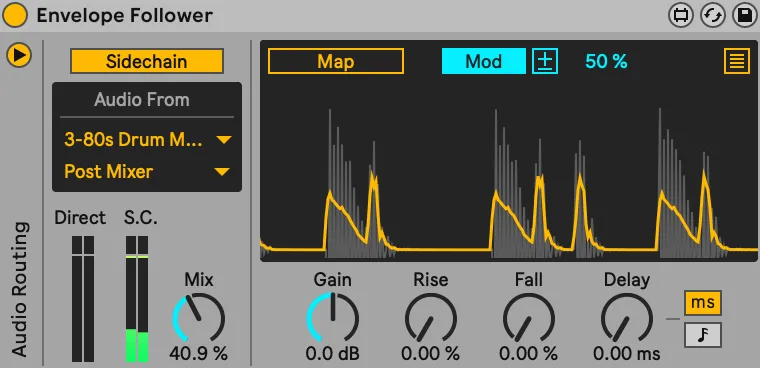
Task: Click the Rise knob
Action: tap(430, 318)
